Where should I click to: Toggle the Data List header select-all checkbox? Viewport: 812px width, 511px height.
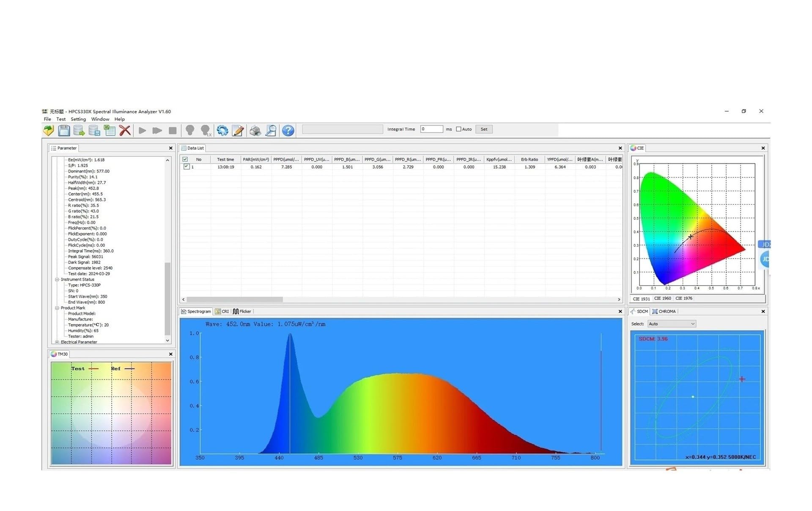[185, 159]
